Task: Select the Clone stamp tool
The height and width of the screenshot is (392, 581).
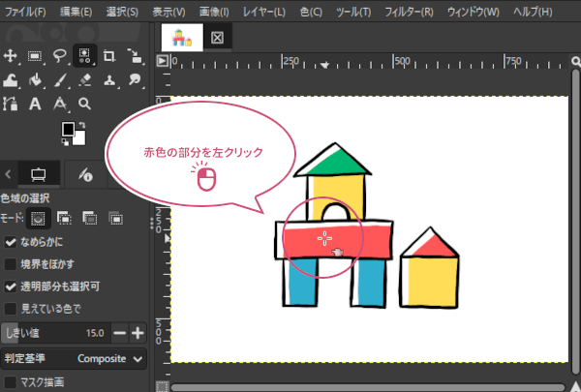Action: (x=109, y=80)
